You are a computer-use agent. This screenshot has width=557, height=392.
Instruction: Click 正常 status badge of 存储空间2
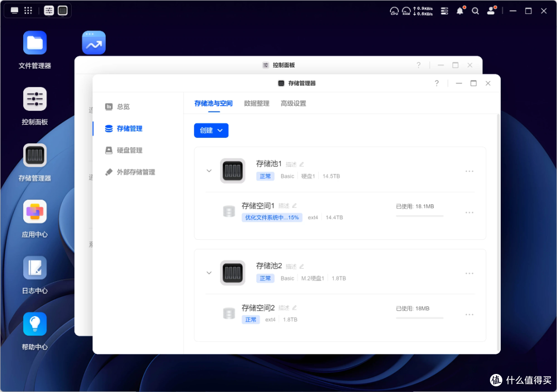pyautogui.click(x=251, y=319)
